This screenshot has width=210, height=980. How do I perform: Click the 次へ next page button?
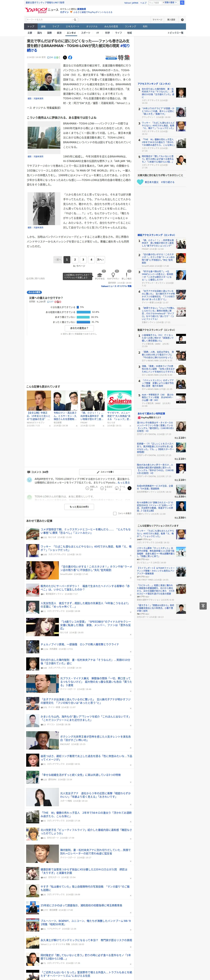tap(100, 260)
